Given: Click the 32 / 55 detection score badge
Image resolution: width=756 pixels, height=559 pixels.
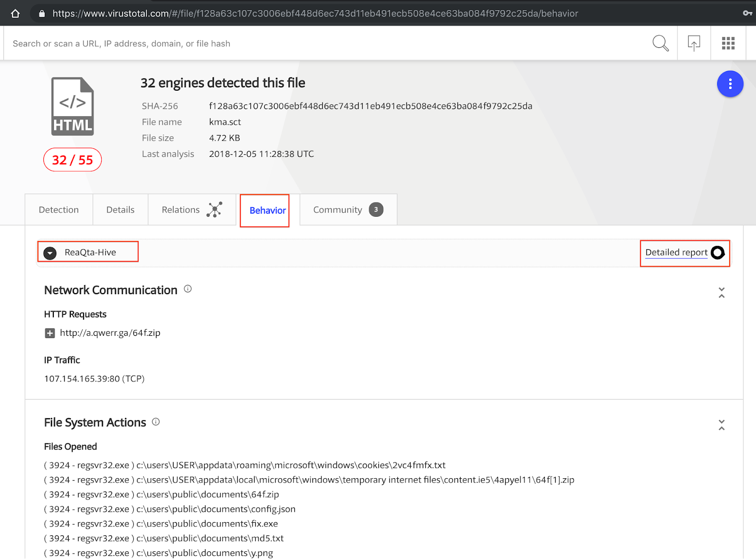Looking at the screenshot, I should tap(72, 160).
